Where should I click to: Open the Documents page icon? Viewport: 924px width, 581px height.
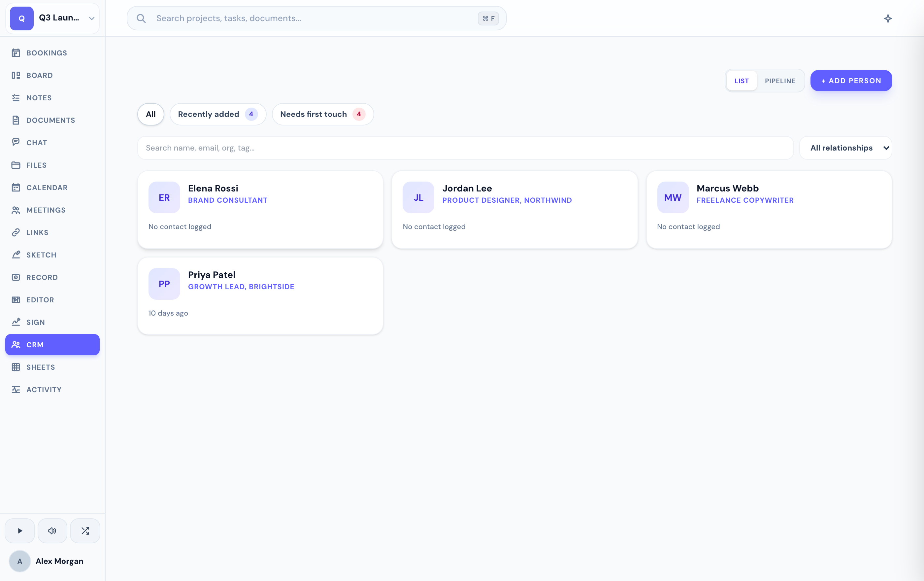[16, 120]
